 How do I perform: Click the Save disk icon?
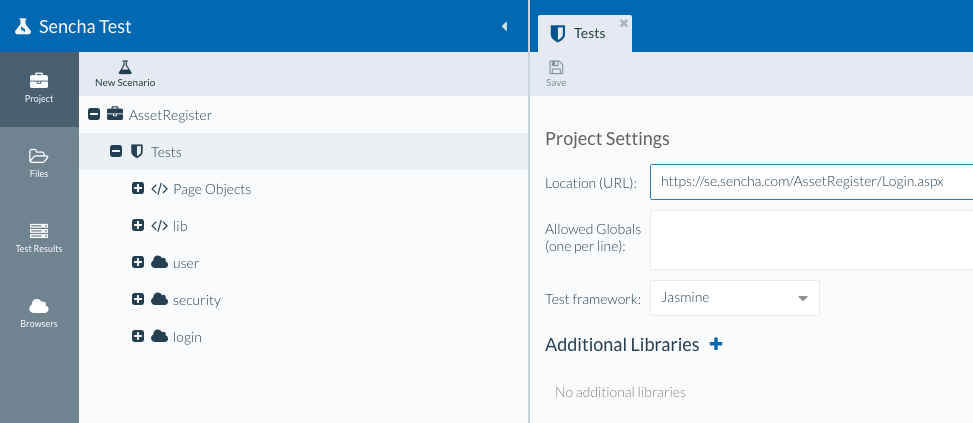(x=556, y=68)
